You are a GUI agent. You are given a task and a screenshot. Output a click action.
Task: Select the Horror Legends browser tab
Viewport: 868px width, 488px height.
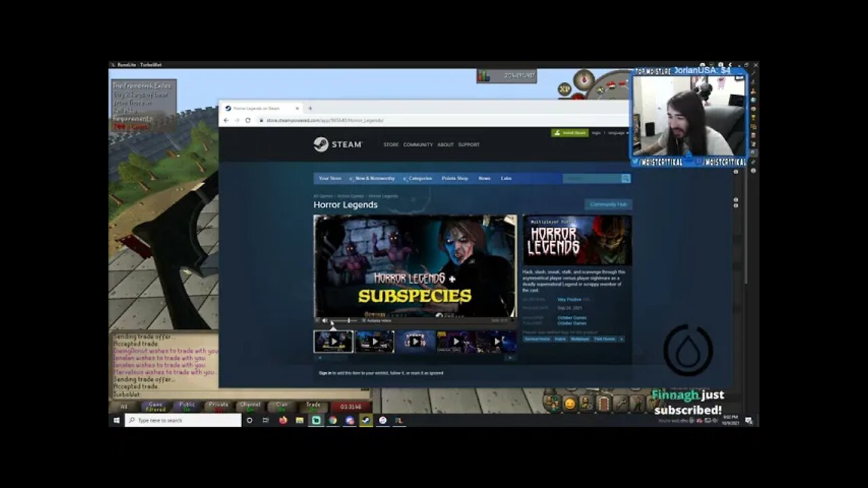coord(261,108)
